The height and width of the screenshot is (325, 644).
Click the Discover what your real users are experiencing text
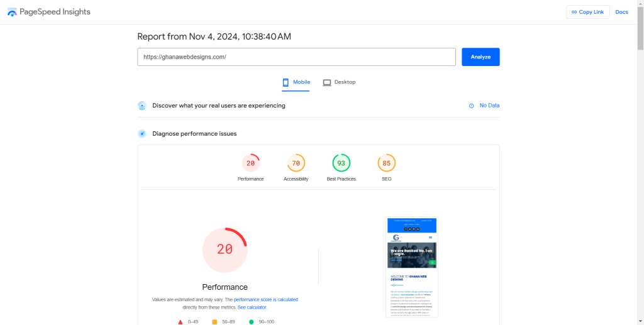(218, 106)
